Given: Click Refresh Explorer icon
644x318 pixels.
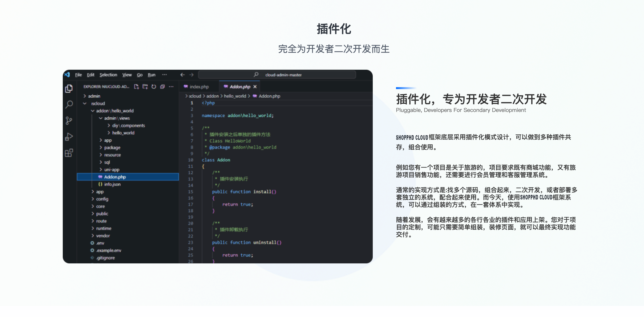Looking at the screenshot, I should click(154, 86).
